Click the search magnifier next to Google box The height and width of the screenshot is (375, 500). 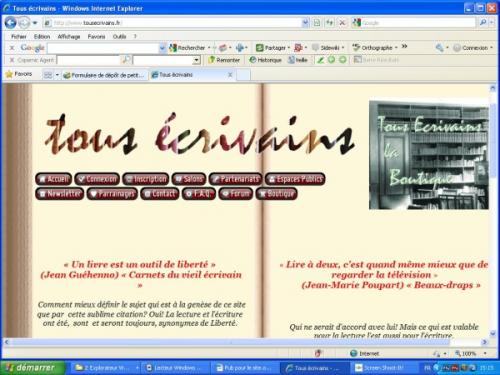point(483,23)
